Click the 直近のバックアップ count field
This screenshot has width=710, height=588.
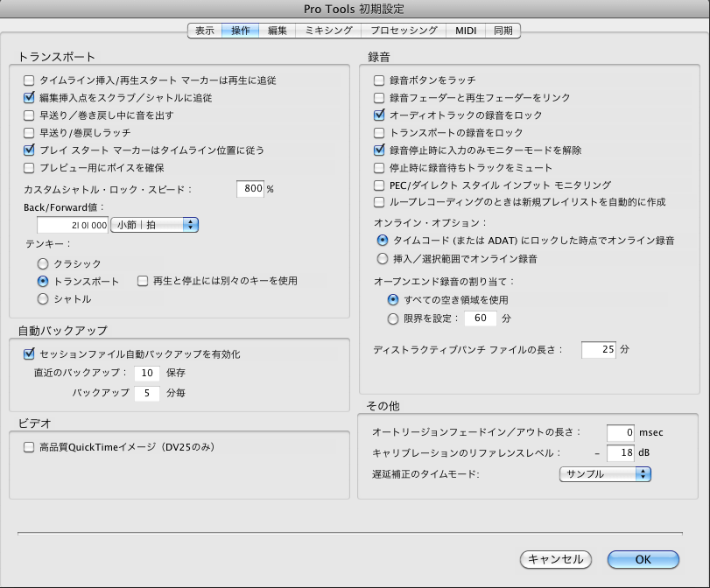pyautogui.click(x=147, y=373)
